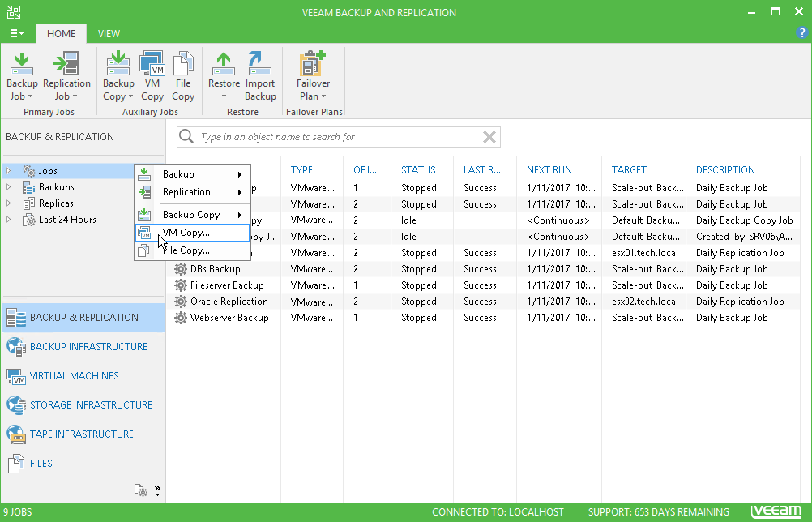Image resolution: width=812 pixels, height=522 pixels.
Task: Select the Fileserver Backup job name
Action: point(227,285)
